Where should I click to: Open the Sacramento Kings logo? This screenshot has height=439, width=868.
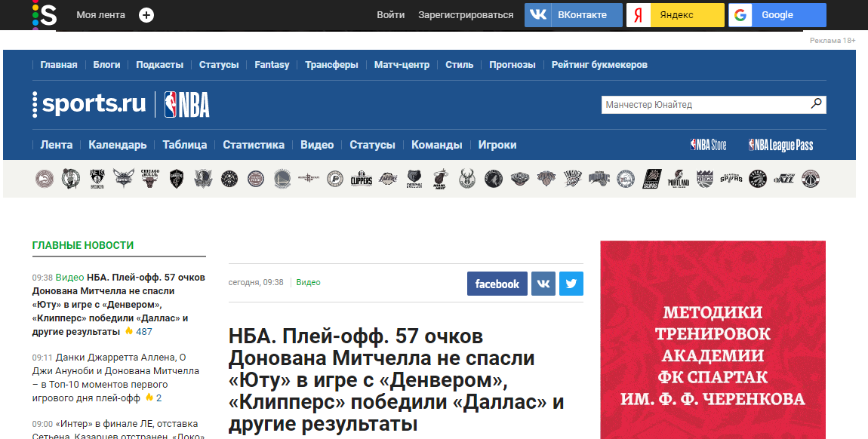coord(705,179)
